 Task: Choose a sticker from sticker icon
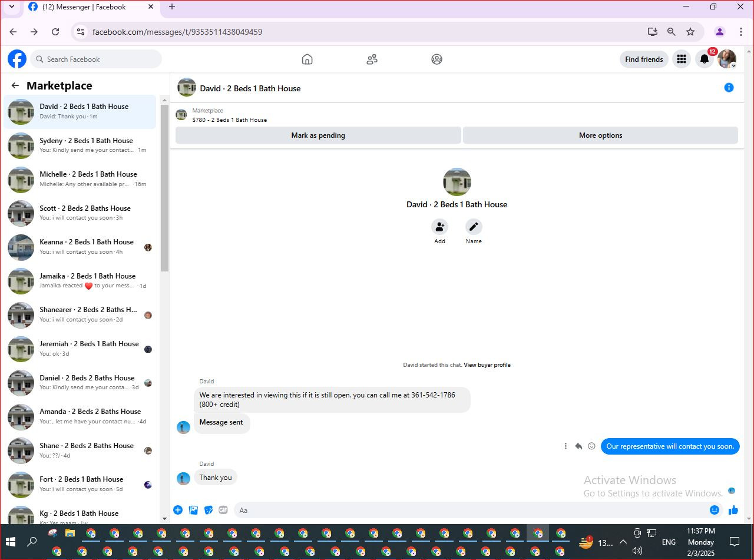pos(209,510)
